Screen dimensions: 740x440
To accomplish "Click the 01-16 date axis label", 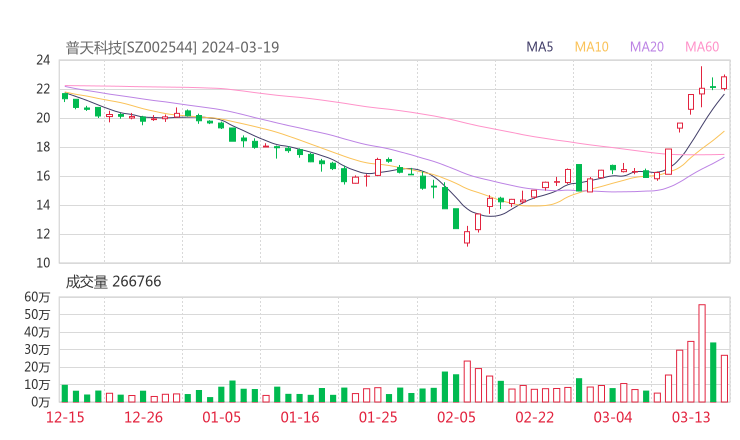I will pos(300,417).
